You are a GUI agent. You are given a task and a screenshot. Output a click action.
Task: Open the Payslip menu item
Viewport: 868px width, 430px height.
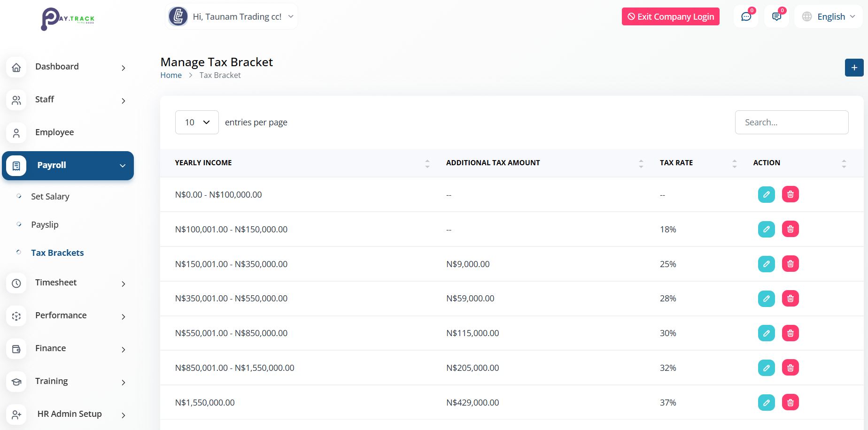45,224
